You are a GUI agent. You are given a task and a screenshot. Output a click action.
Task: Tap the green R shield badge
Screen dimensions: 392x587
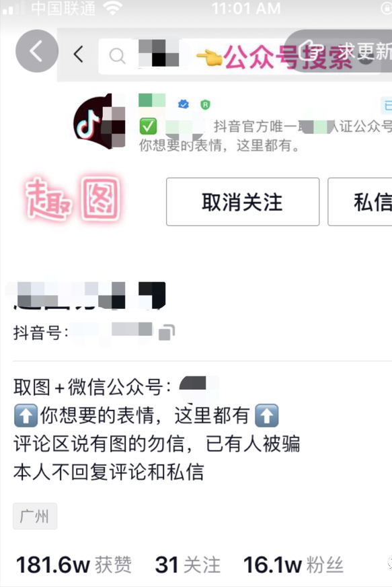[x=205, y=104]
